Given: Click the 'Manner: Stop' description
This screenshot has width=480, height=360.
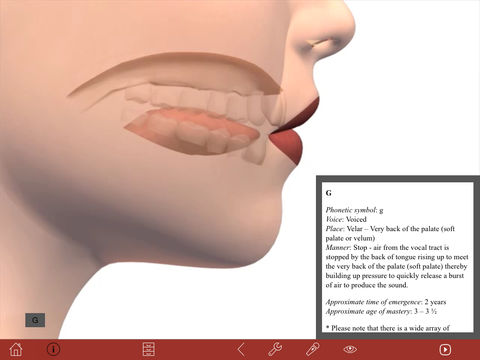Looking at the screenshot, I should click(x=397, y=266).
